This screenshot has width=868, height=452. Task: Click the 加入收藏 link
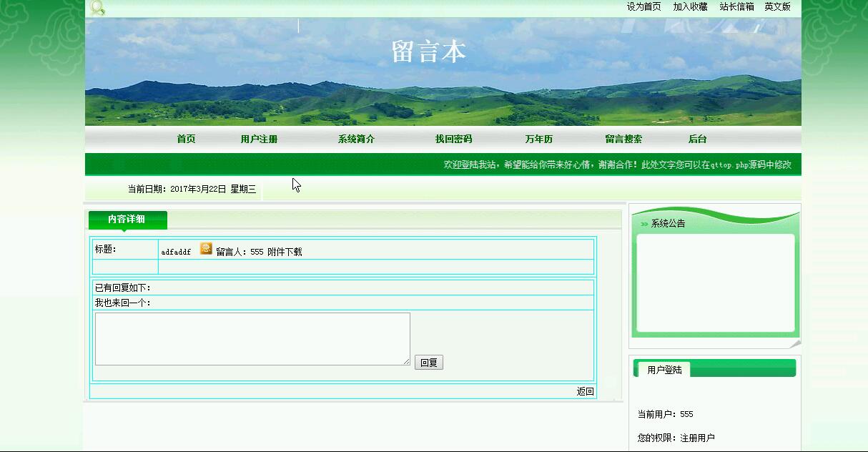pyautogui.click(x=690, y=6)
